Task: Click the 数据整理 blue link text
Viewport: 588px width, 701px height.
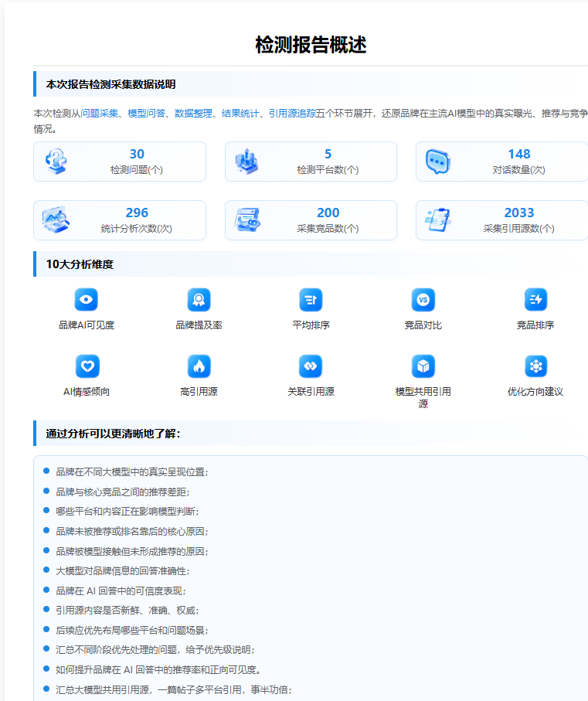Action: 193,114
